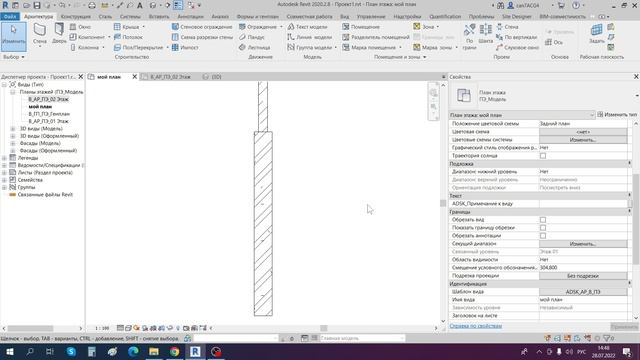This screenshot has height=360, width=640.
Task: Select the В_ГП_ПЗ_Генплан view in browser
Action: coord(49,114)
